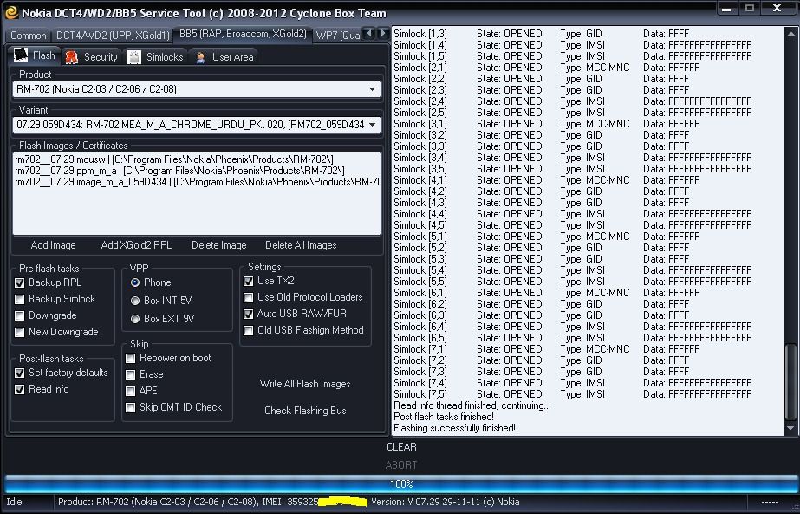This screenshot has height=532, width=800.
Task: Click the 100% progress bar
Action: pos(400,484)
